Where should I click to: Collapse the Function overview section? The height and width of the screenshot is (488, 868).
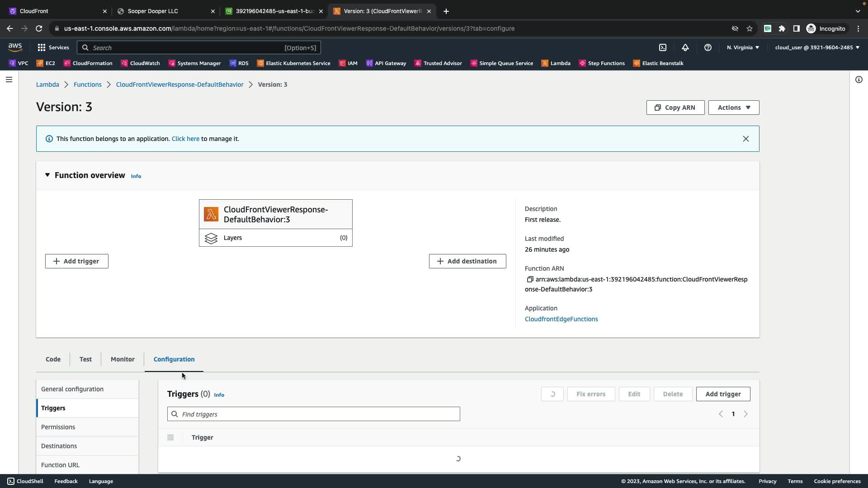click(x=47, y=175)
